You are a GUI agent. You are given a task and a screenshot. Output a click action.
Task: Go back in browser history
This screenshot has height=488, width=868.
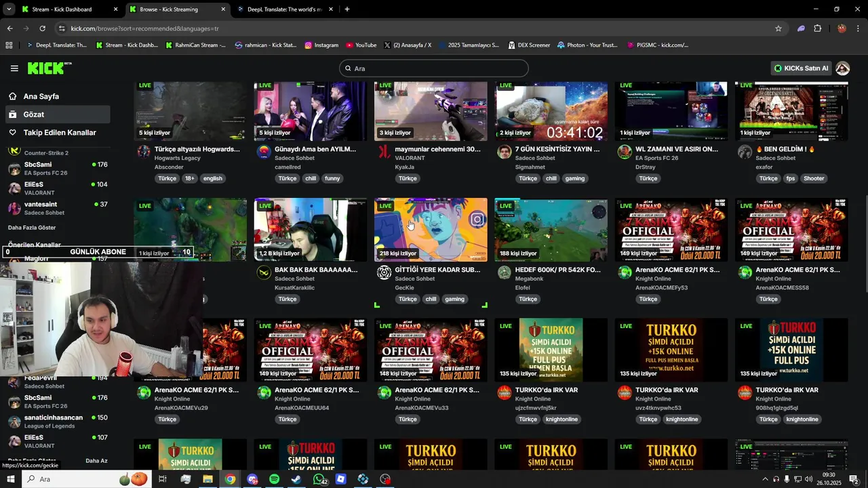point(9,28)
